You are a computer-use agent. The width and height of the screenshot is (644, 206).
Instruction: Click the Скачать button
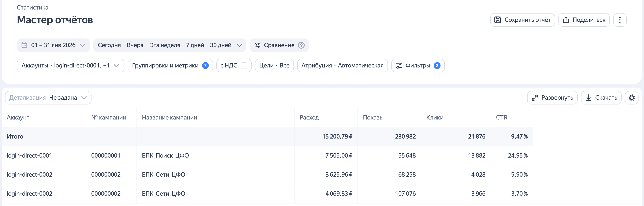tap(601, 98)
